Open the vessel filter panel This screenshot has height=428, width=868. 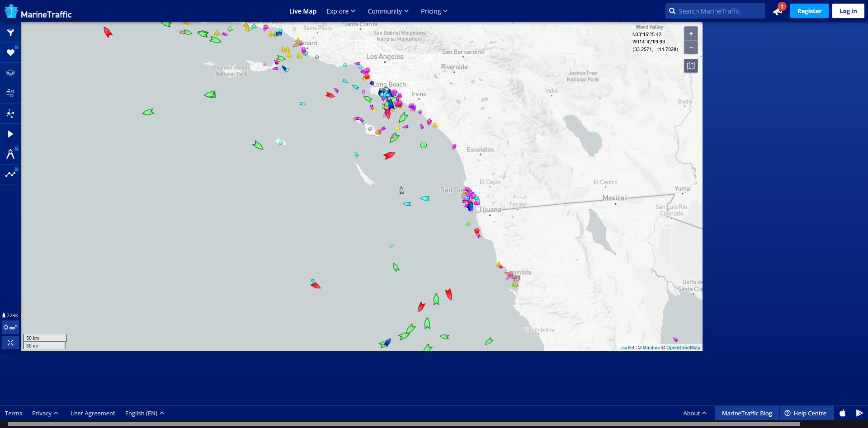[x=10, y=33]
